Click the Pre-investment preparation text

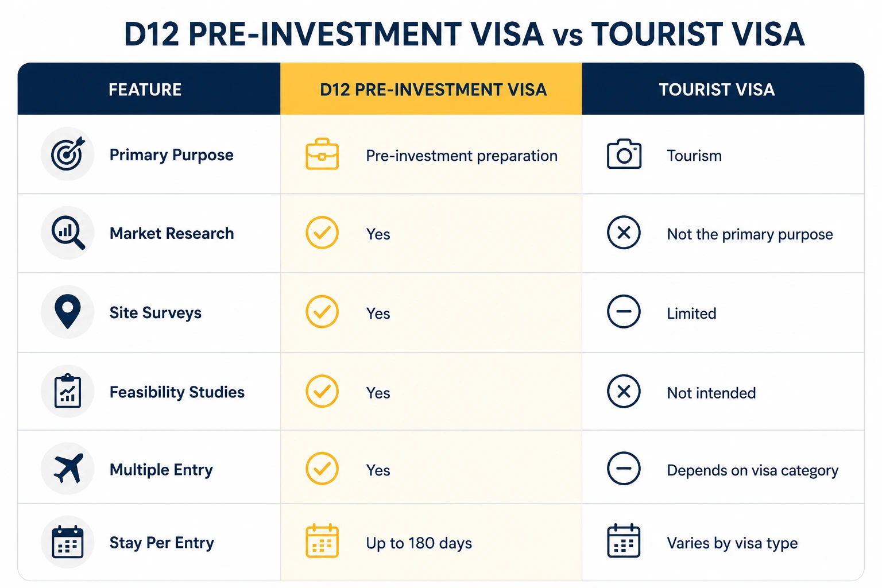click(x=462, y=156)
